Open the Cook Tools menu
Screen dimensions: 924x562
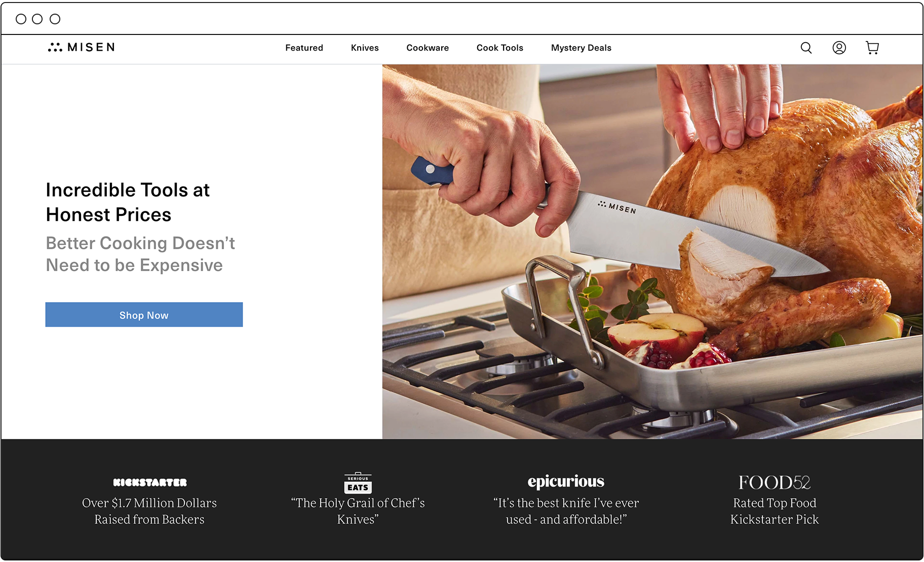tap(500, 48)
